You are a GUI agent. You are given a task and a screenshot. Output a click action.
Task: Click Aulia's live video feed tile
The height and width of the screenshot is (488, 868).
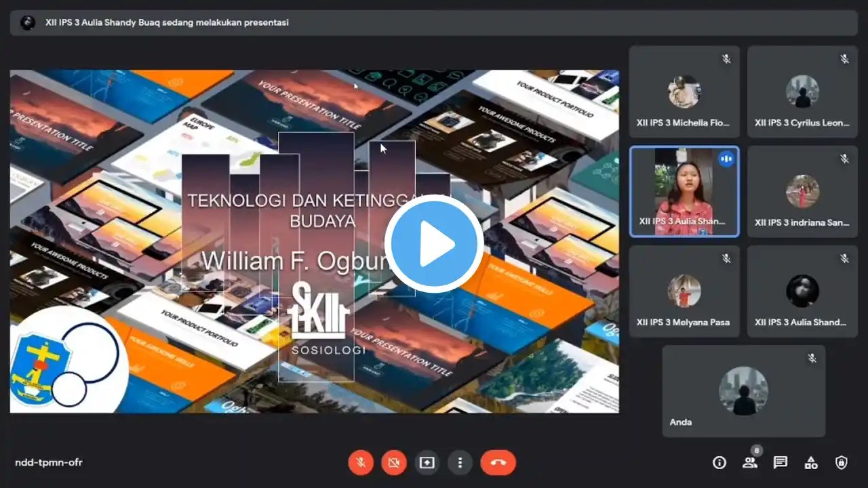684,192
